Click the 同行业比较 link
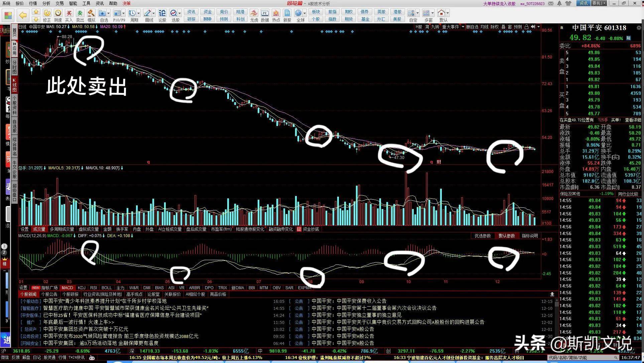644x363 pixels. (628, 194)
